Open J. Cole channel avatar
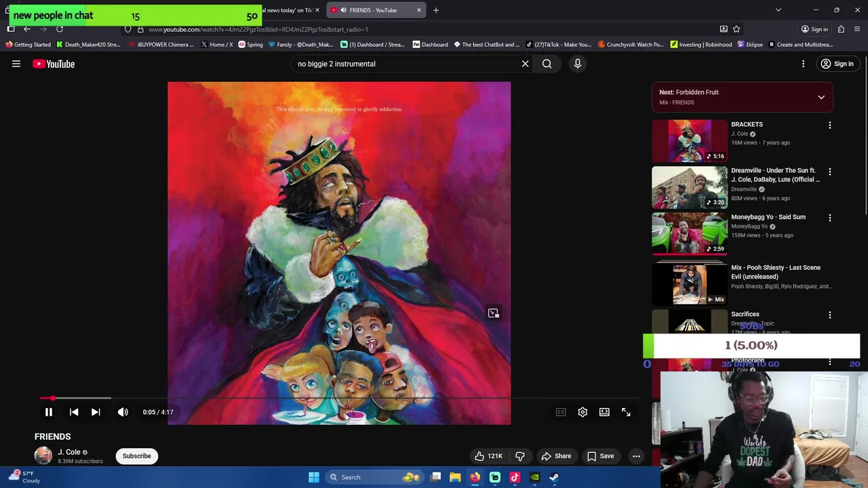 point(43,455)
